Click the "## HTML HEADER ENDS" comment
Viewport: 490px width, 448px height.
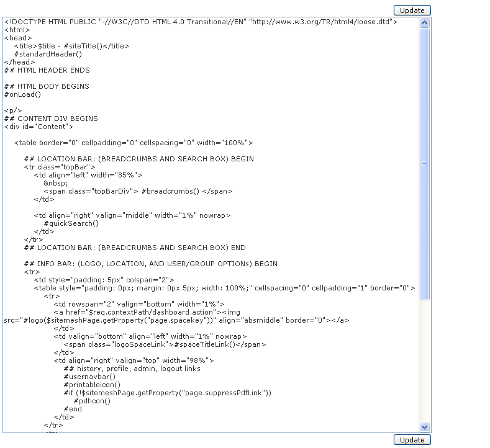point(47,70)
